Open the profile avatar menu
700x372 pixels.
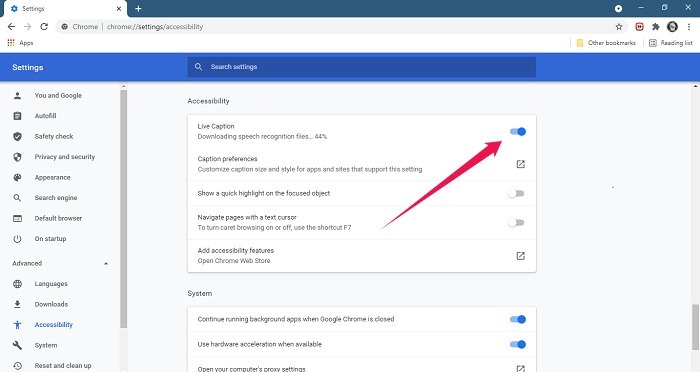672,27
